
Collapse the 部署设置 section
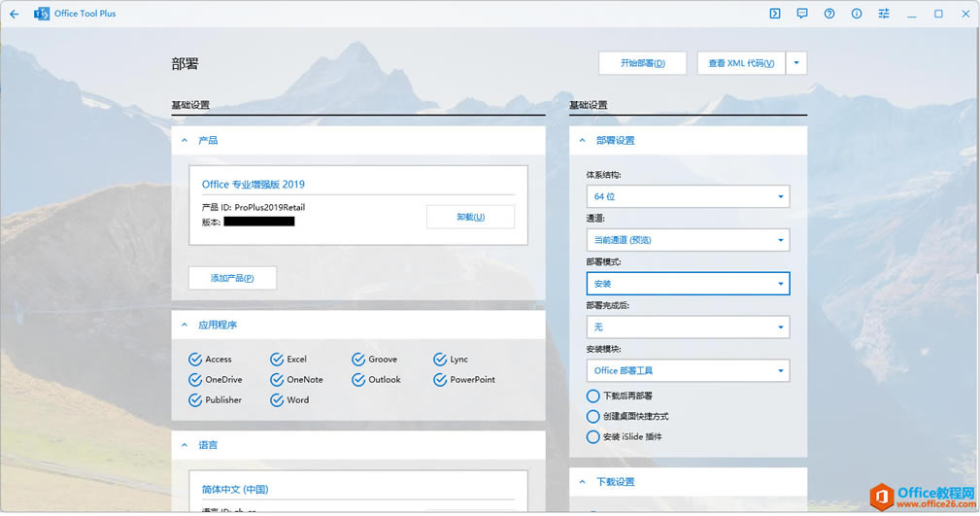pyautogui.click(x=583, y=141)
